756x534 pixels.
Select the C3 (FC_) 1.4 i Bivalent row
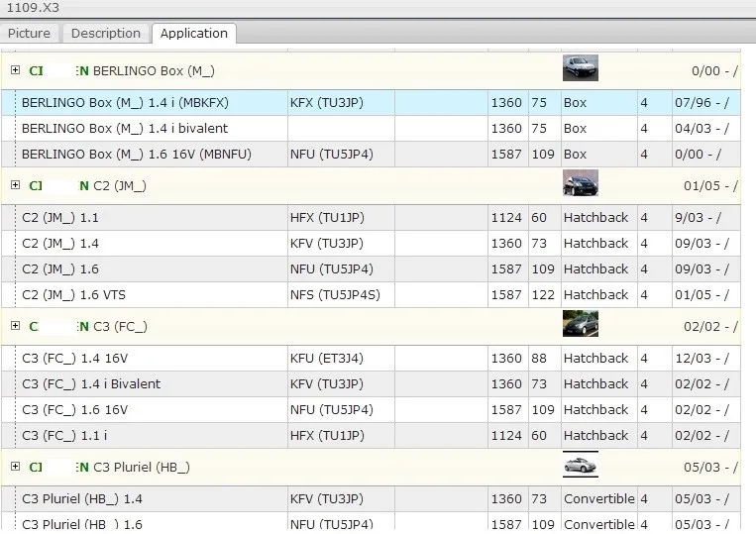coord(371,384)
